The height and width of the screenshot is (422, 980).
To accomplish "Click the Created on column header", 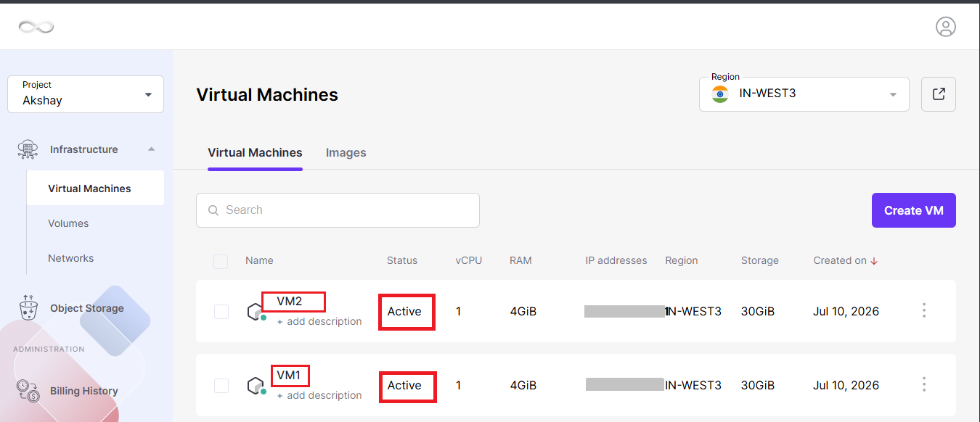I will [x=840, y=260].
